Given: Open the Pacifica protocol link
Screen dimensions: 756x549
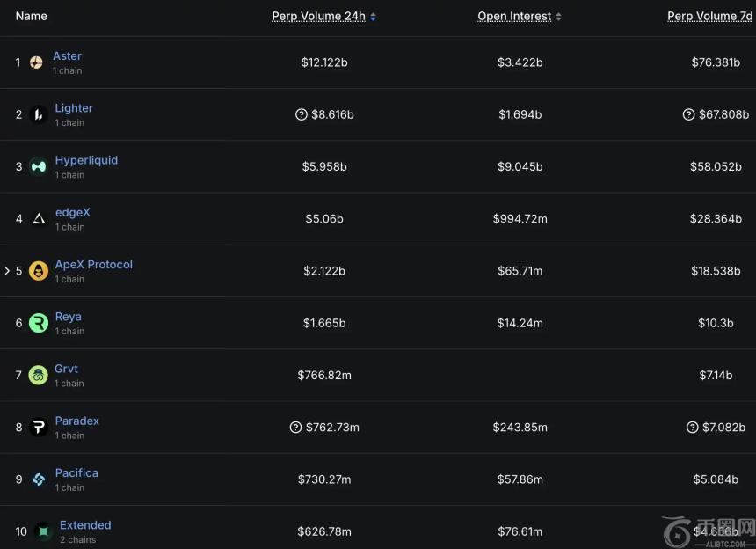Looking at the screenshot, I should coord(76,472).
